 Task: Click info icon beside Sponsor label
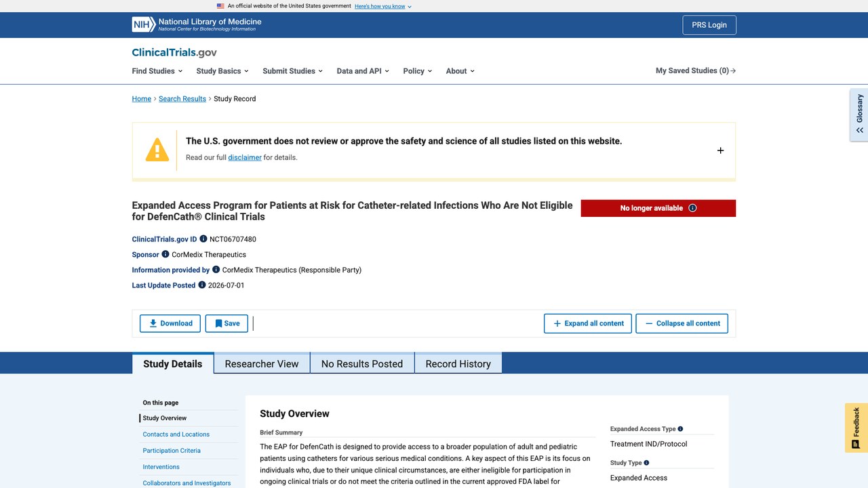[165, 254]
